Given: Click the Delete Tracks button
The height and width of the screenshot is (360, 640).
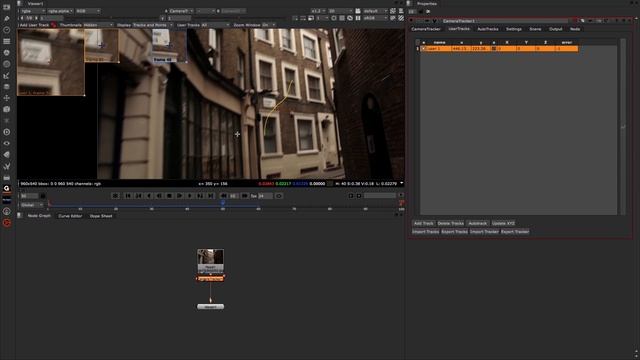Looking at the screenshot, I should click(451, 223).
